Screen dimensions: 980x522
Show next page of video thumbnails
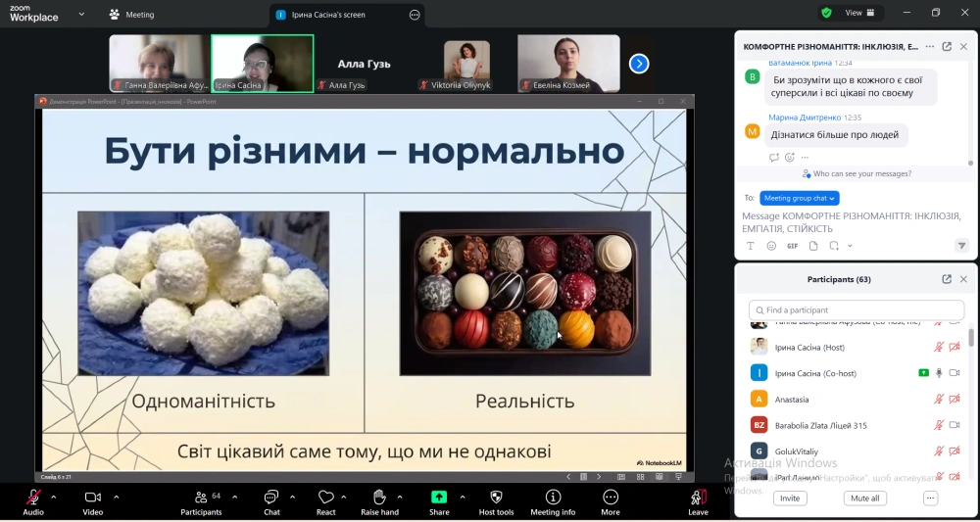(x=639, y=64)
